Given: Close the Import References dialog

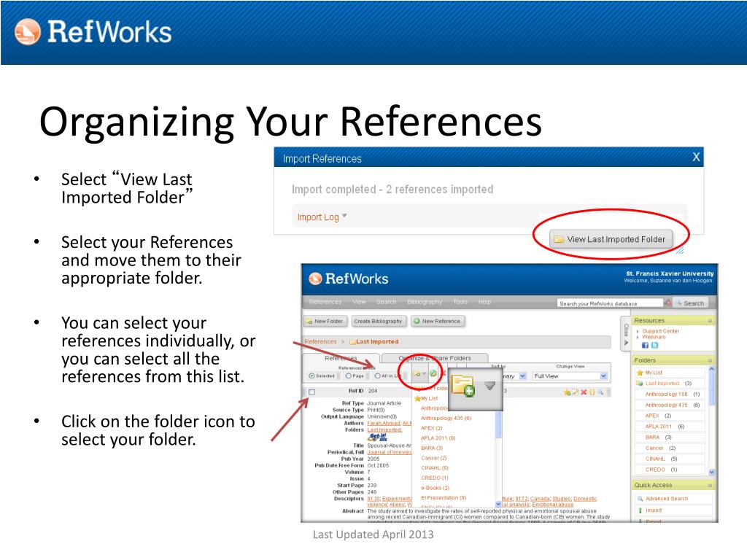Looking at the screenshot, I should [x=696, y=157].
